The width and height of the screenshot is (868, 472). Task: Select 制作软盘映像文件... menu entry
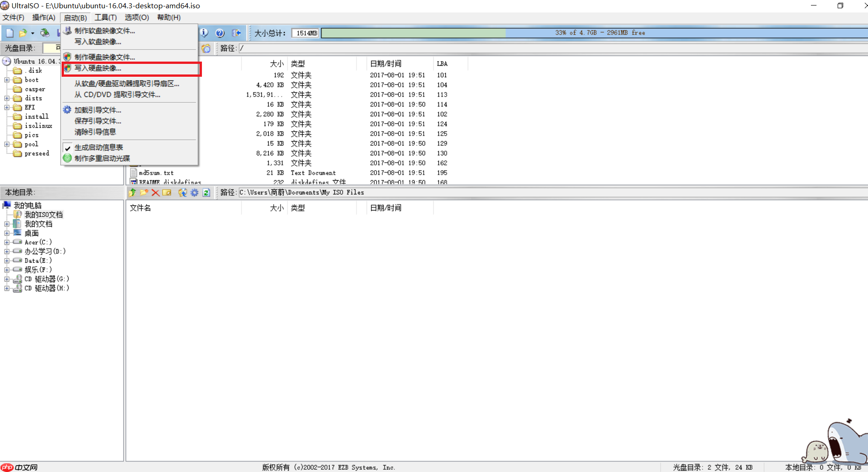[129, 31]
